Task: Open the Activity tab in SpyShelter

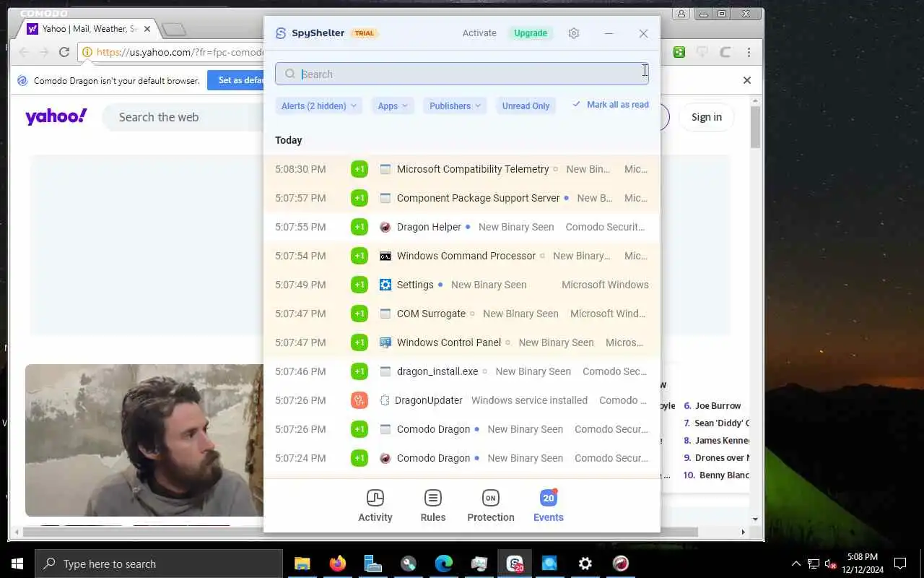Action: [x=375, y=506]
